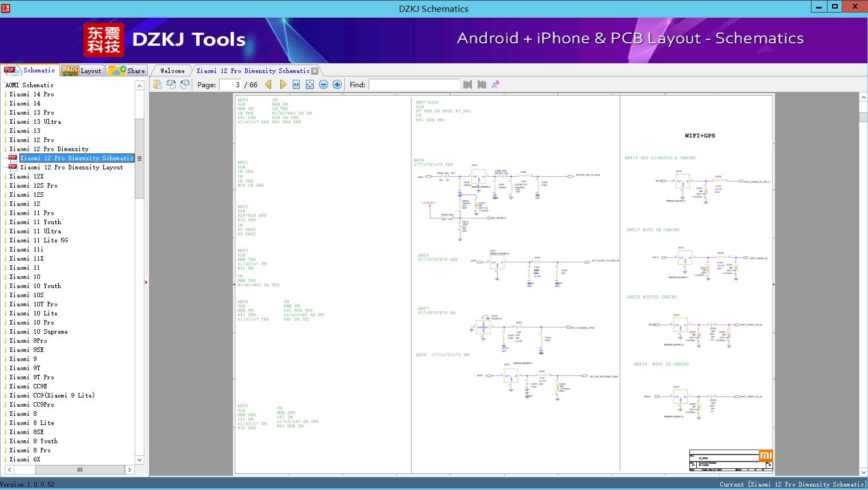This screenshot has height=490, width=868.
Task: Click document viewer scroll up arrow
Action: coord(863,98)
